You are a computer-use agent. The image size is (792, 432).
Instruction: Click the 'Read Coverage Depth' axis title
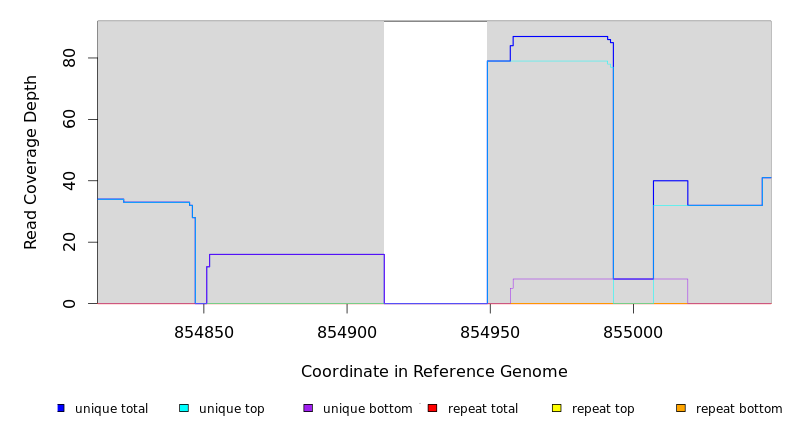pos(32,162)
